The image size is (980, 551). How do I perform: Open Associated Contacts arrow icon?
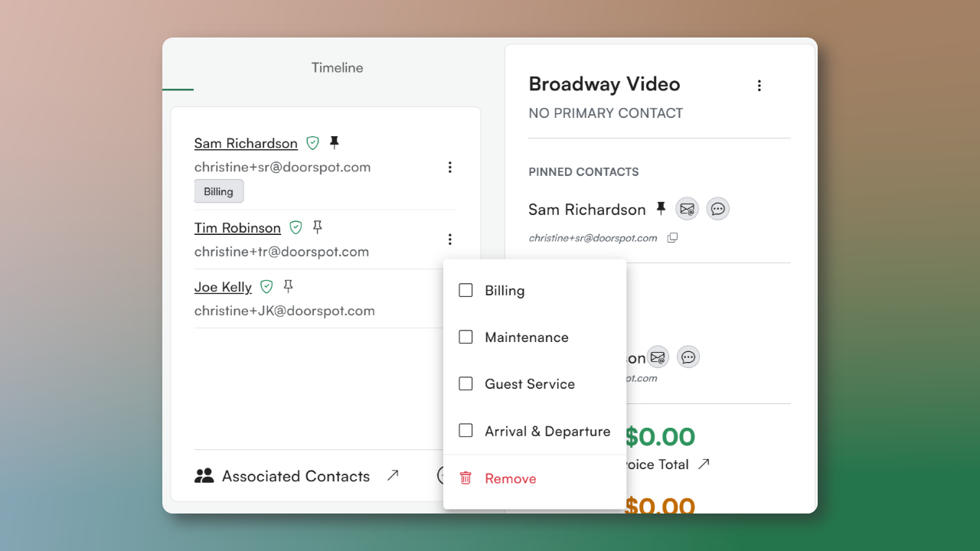click(x=393, y=475)
